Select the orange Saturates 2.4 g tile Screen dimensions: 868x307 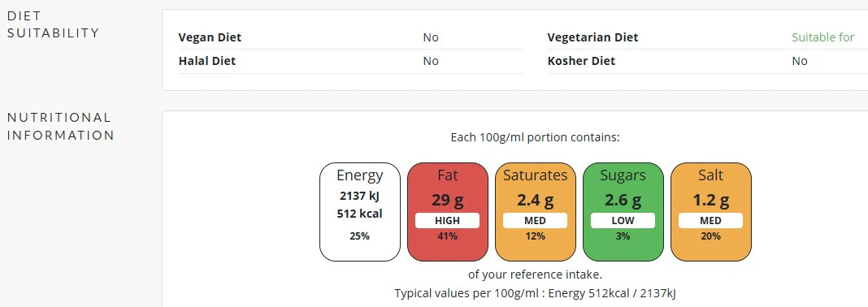click(536, 212)
